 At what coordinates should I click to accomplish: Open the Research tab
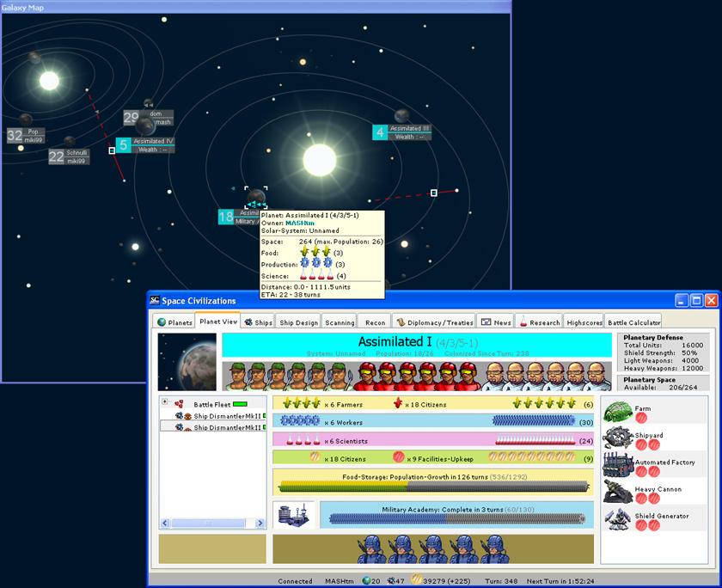click(539, 322)
